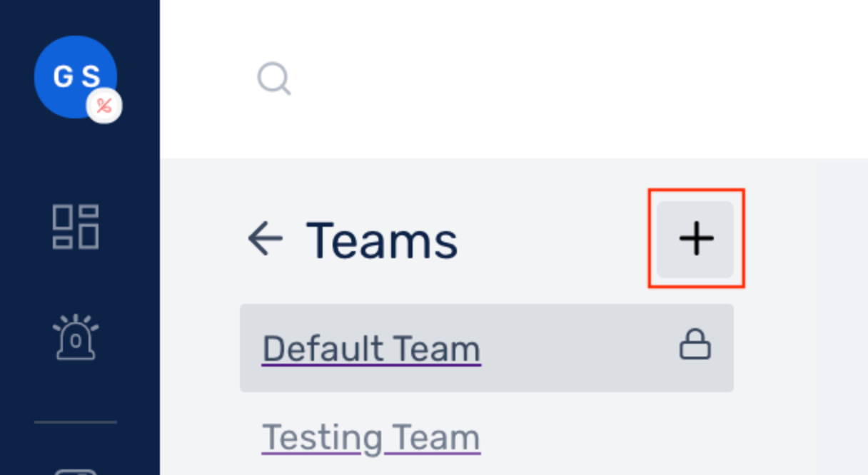The width and height of the screenshot is (868, 475).
Task: Select the highlighted Default Team row
Action: (571, 349)
